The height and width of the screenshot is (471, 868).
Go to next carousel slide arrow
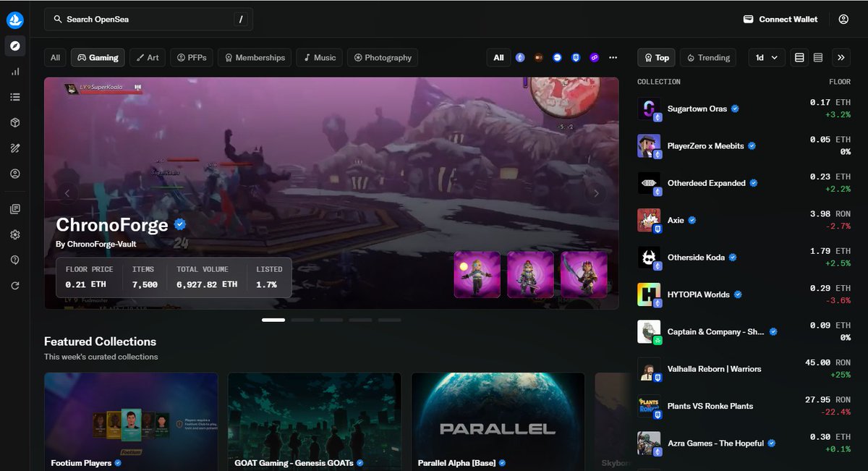tap(596, 193)
